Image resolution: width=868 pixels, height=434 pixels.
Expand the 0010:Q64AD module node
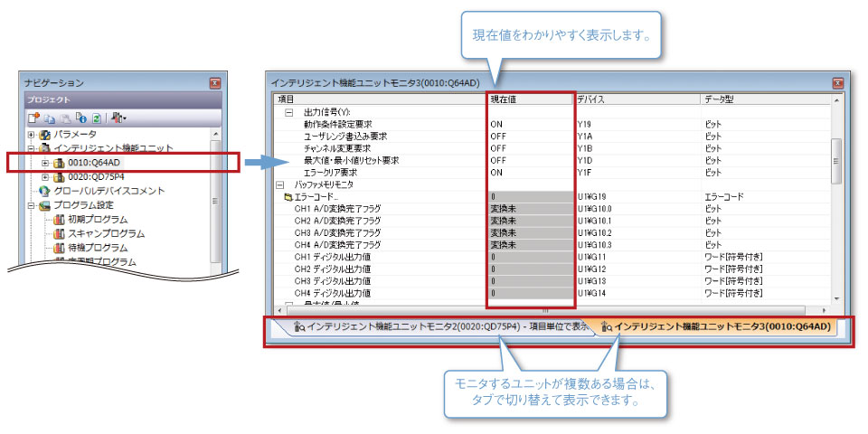45,163
